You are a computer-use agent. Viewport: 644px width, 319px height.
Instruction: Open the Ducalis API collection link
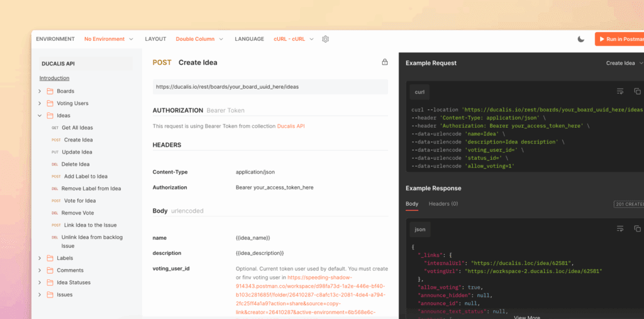tap(291, 126)
